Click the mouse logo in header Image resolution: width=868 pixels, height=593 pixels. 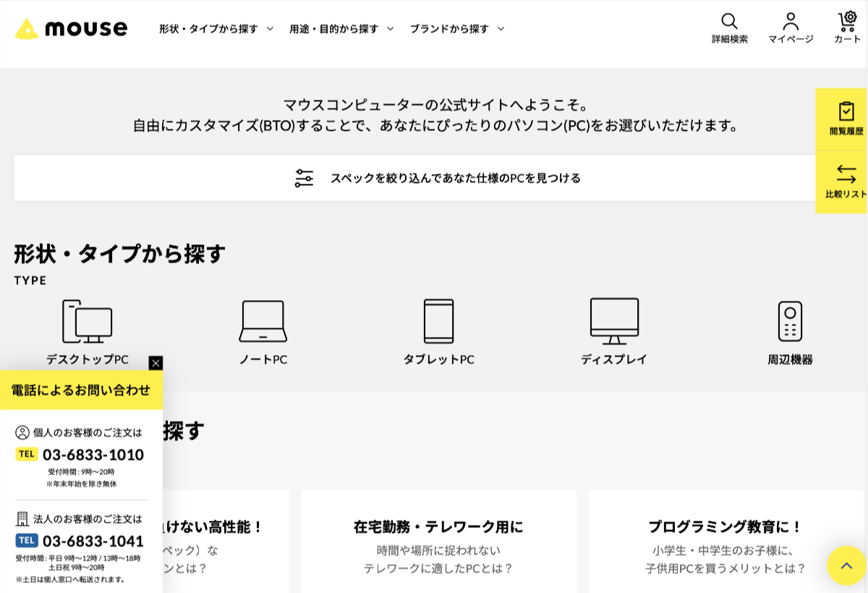pyautogui.click(x=71, y=28)
